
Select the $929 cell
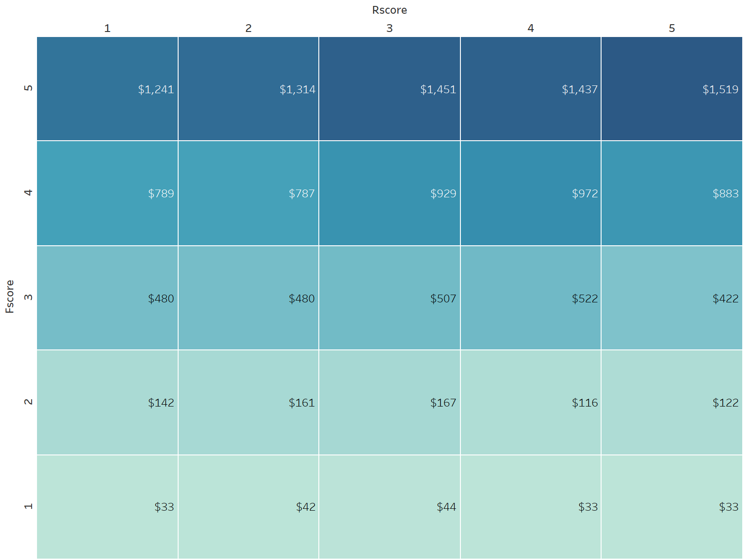390,193
